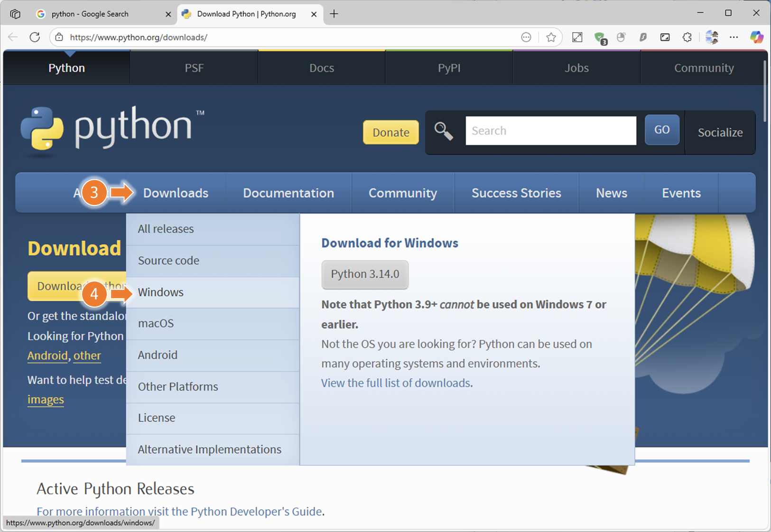Open the tab actions icon beside first tab
Viewport: 771px width, 532px height.
[15, 14]
